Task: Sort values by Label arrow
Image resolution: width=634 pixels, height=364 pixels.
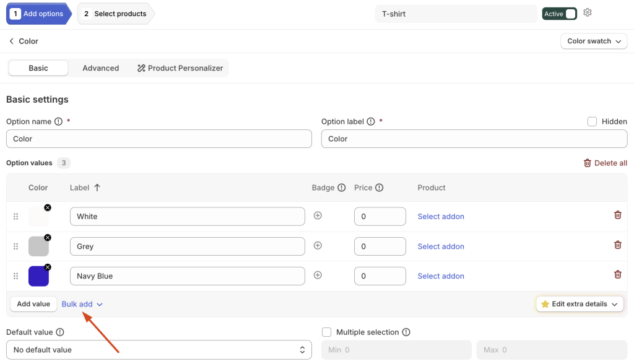Action: 97,188
